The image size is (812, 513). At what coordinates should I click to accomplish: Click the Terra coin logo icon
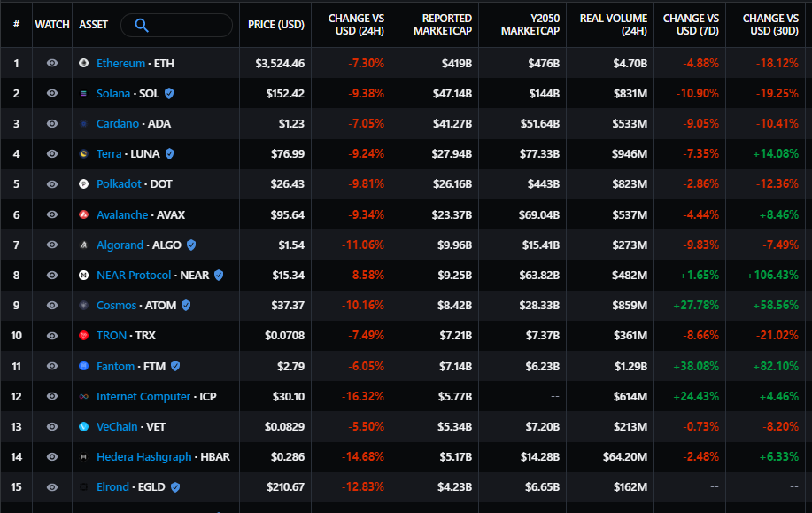pos(83,154)
